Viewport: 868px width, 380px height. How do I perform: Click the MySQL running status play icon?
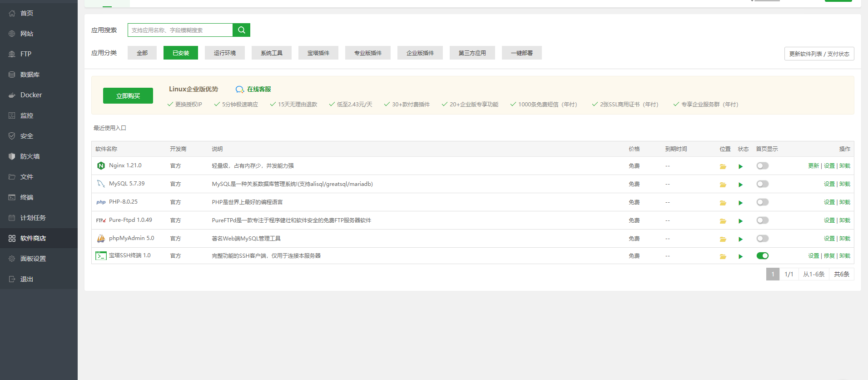[741, 185]
